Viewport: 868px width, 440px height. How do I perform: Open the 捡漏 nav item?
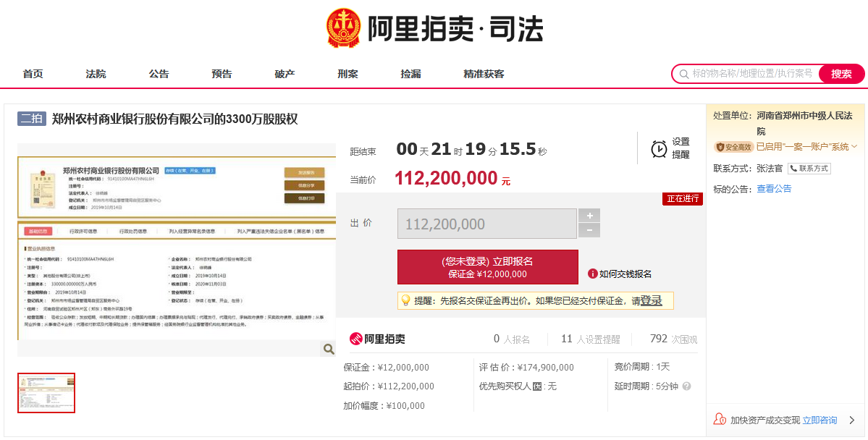click(410, 74)
